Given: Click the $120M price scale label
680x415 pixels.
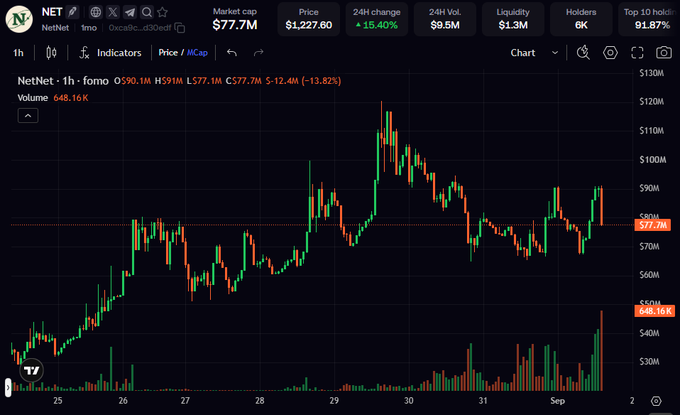Looking at the screenshot, I should click(651, 101).
